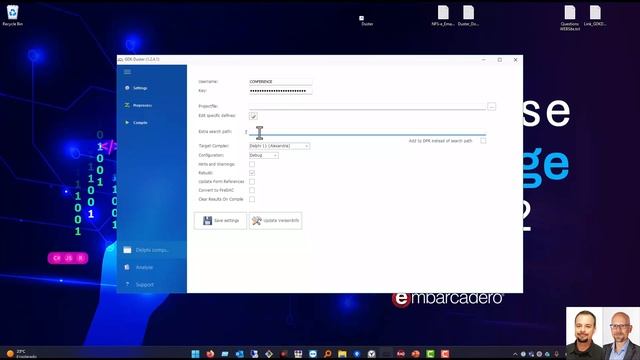Image resolution: width=640 pixels, height=360 pixels.
Task: Uncheck the Rebuild checkbox
Action: 252,173
